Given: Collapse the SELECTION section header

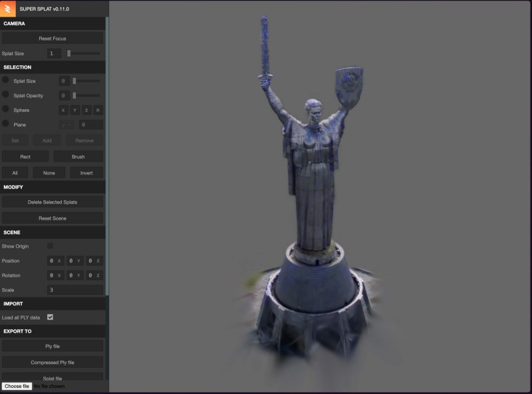Looking at the screenshot, I should point(53,67).
